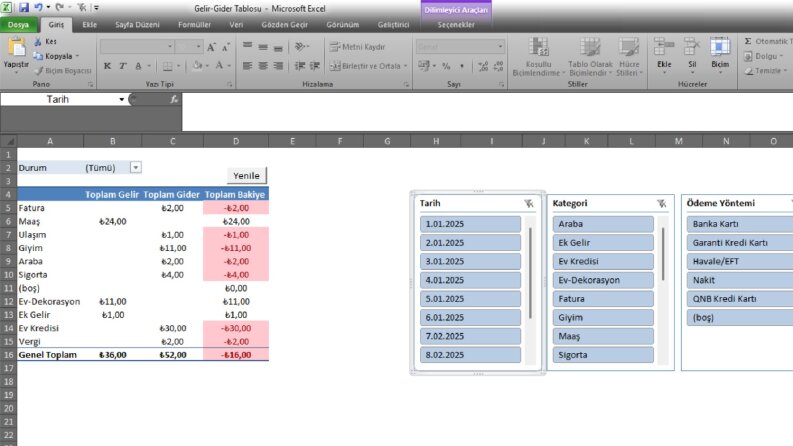Clear filter icon on Tarih slicer

click(528, 203)
